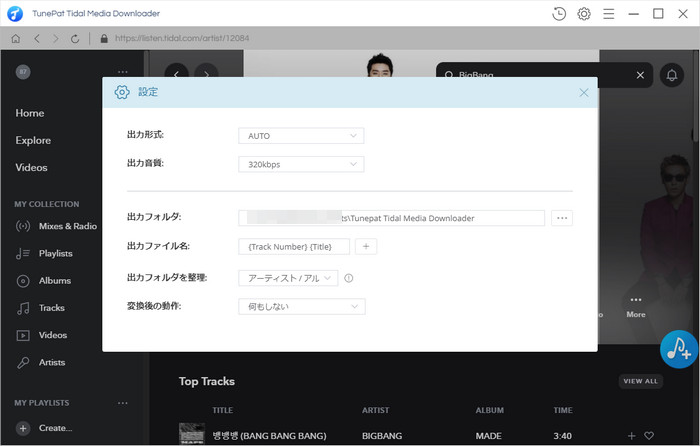Click View All for Top Tracks
The width and height of the screenshot is (700, 446).
tap(641, 381)
